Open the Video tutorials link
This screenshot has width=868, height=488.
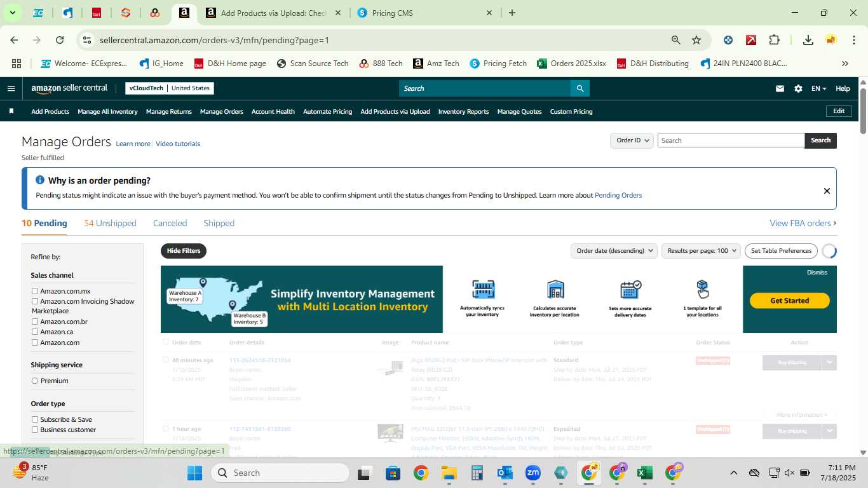click(178, 144)
